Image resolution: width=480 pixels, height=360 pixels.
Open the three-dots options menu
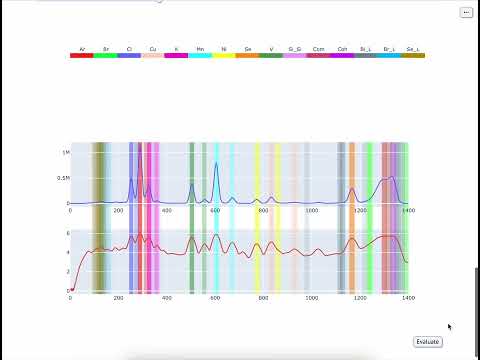[x=466, y=13]
